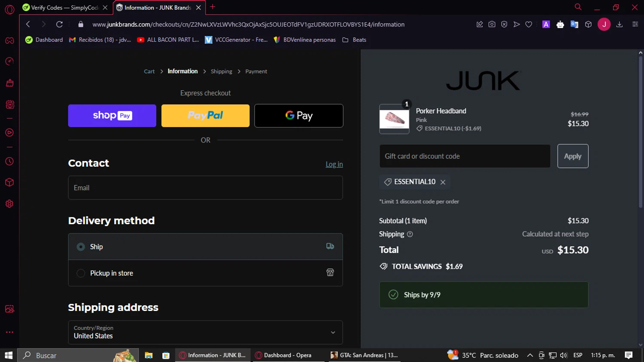Screen dimensions: 644x362
Task: Open sidebar briefcase icon
Action: (9, 83)
